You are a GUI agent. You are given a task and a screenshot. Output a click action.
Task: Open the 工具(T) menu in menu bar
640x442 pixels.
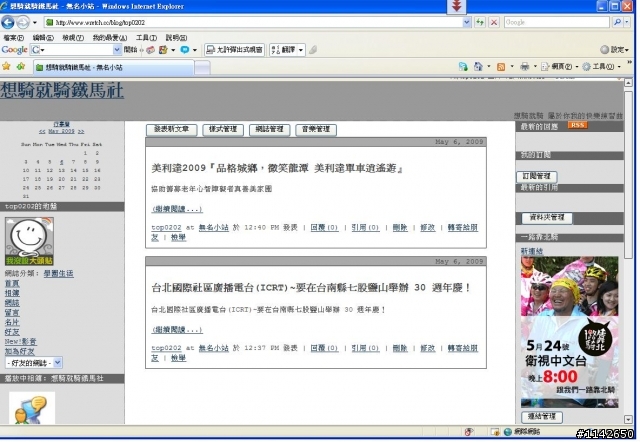point(146,38)
